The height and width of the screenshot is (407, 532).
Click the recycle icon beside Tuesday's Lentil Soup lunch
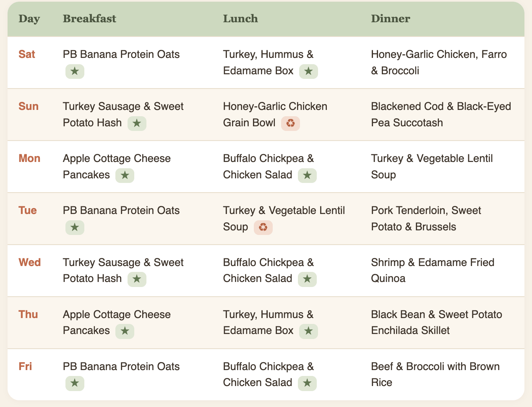263,227
